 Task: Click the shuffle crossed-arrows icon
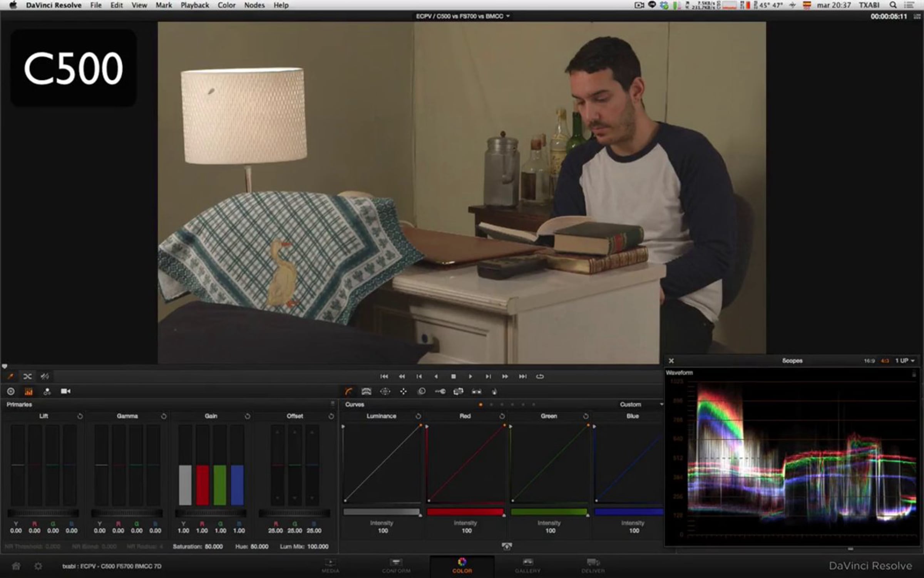(x=27, y=376)
